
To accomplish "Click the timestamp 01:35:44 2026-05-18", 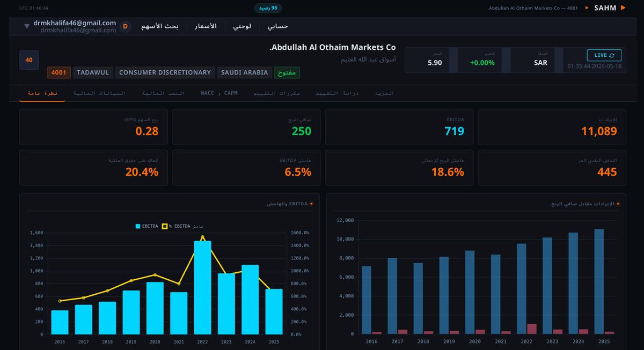I will click(x=595, y=66).
